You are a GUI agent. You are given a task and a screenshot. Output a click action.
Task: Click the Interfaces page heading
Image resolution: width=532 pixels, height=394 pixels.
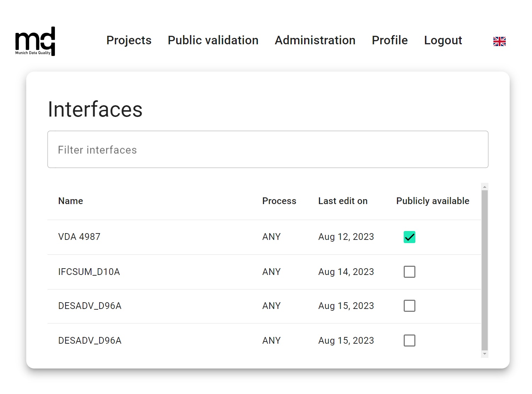coord(95,109)
